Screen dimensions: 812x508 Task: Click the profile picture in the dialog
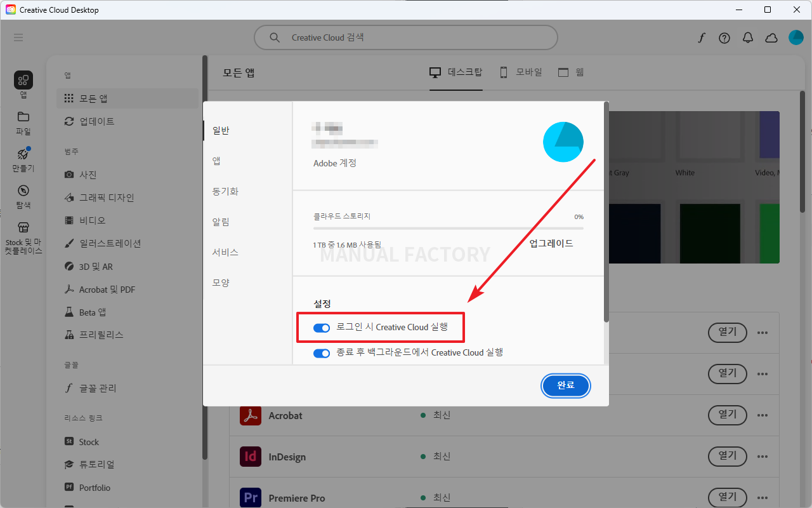(x=563, y=142)
